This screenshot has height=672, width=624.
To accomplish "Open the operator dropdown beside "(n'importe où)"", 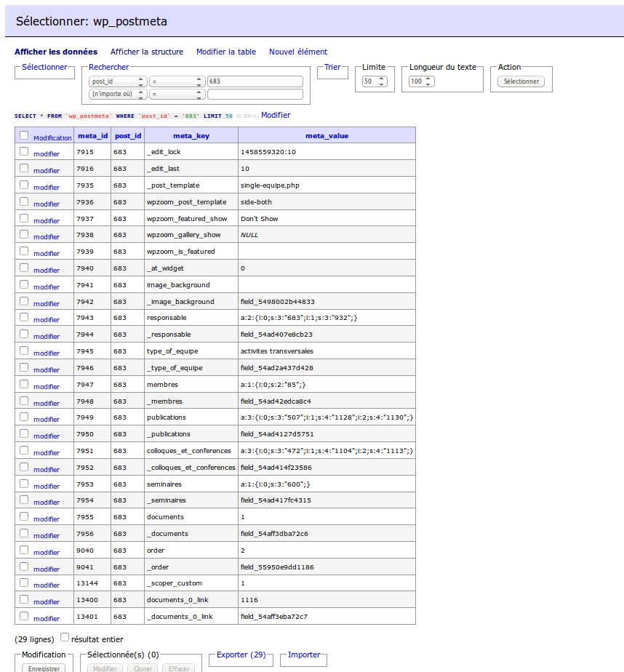I will click(x=176, y=94).
